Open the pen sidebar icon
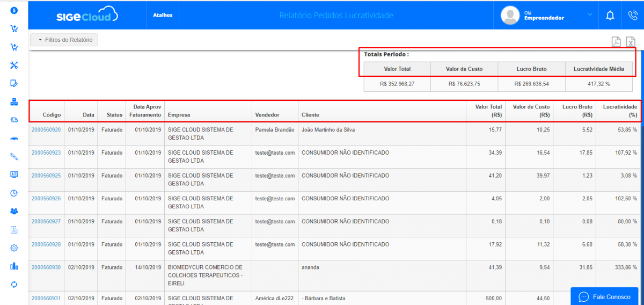This screenshot has width=644, height=305. pos(14,156)
